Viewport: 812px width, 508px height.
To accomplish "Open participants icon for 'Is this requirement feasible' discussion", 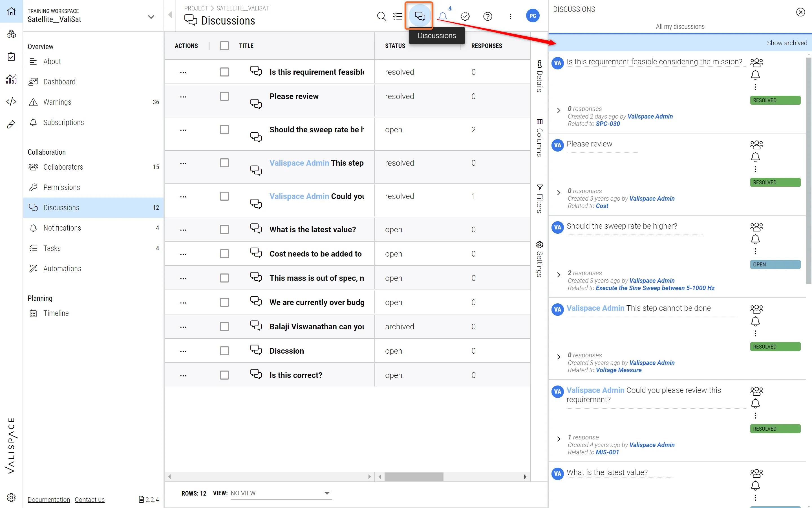I will pos(756,62).
